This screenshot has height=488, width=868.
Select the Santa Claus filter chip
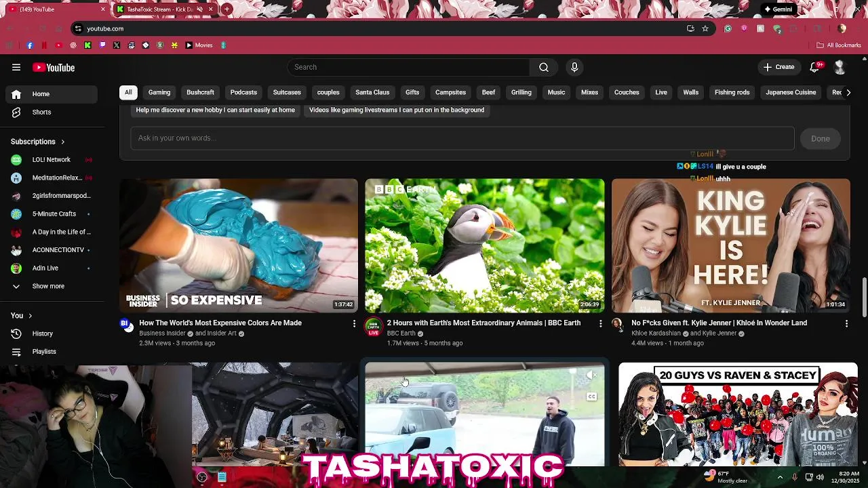(x=372, y=92)
